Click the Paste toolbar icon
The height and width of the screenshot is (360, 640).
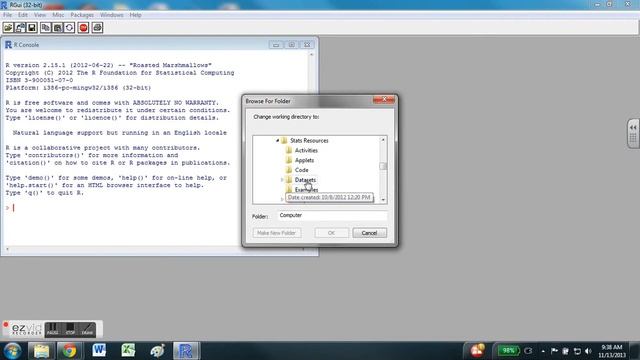coord(58,28)
